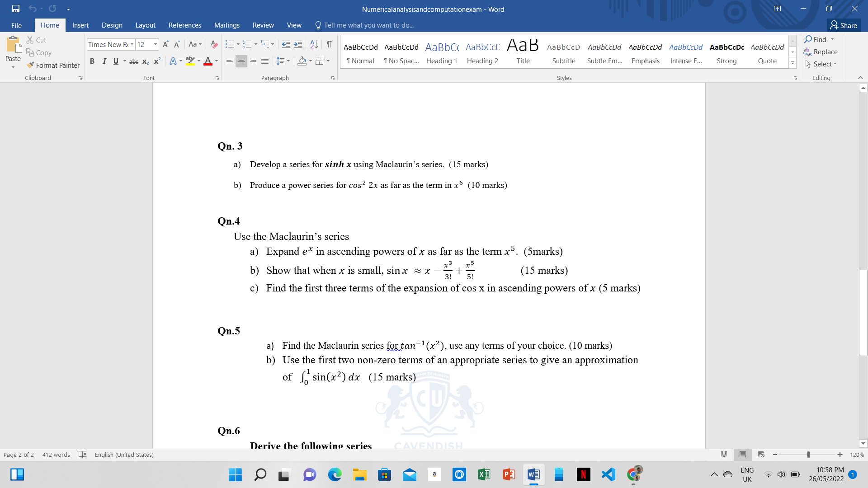
Task: Select the Justify alignment icon
Action: (x=265, y=61)
